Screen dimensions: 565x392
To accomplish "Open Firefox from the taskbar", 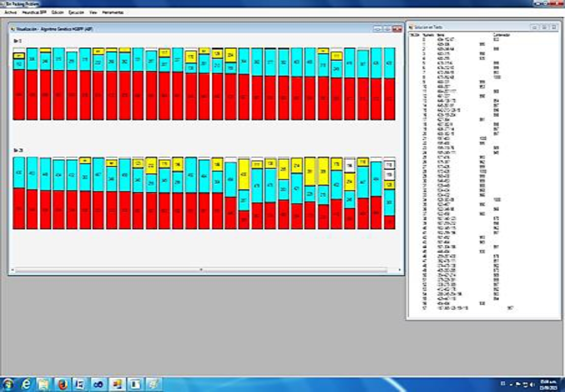I will click(62, 384).
